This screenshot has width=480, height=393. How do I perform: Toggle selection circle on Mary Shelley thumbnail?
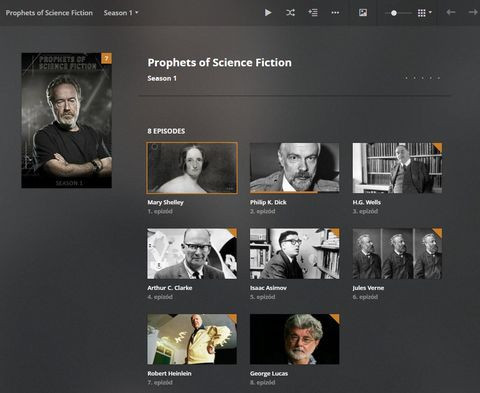155,147
